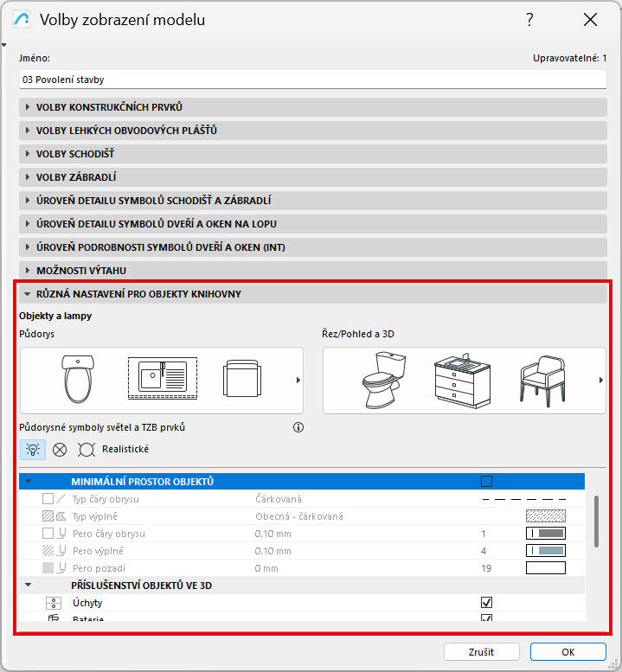Close the Volby zobrazení modelu dialog
Viewport: 622px width, 672px height.
[590, 20]
